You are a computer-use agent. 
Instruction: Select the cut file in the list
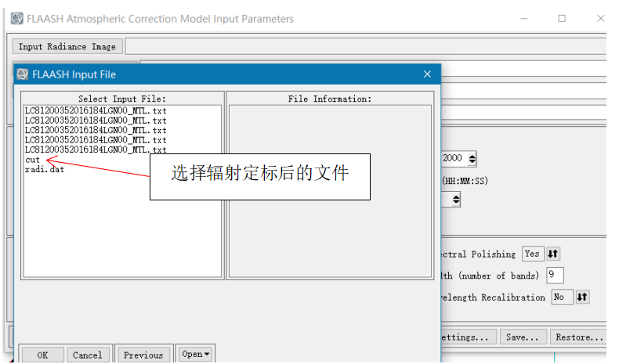[32, 160]
